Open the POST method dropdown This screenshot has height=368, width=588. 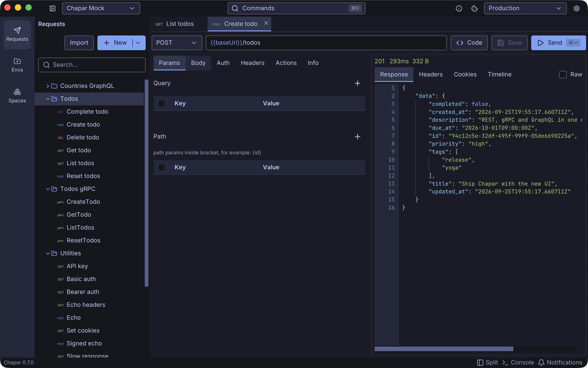(177, 43)
